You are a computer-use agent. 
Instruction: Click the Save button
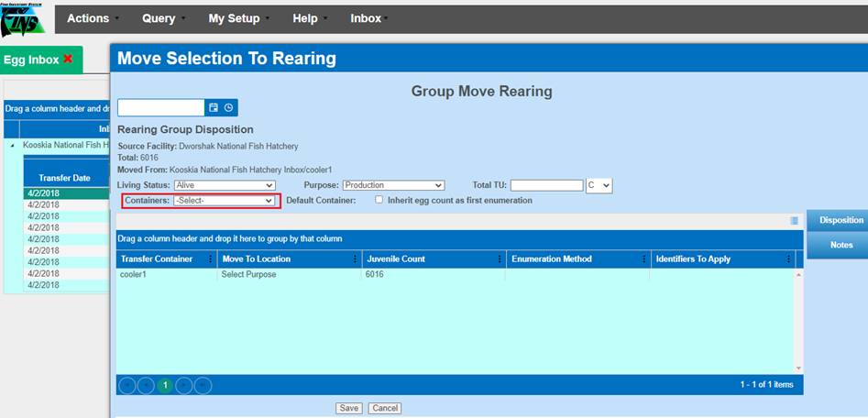pyautogui.click(x=348, y=408)
